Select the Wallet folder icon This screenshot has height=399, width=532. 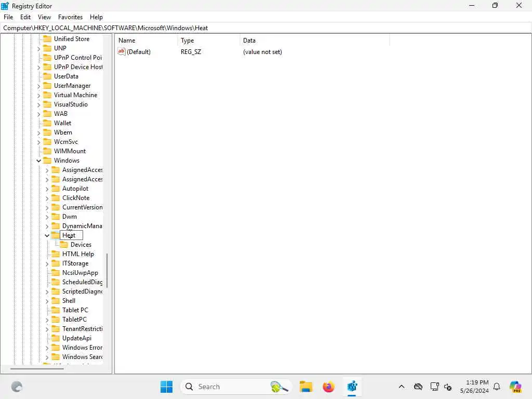tap(47, 123)
